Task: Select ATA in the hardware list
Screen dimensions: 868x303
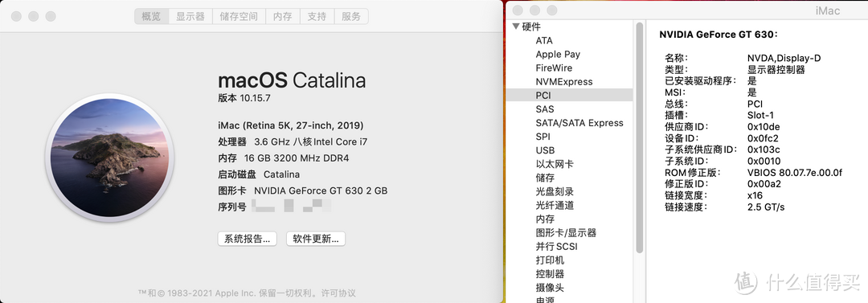Action: click(544, 40)
